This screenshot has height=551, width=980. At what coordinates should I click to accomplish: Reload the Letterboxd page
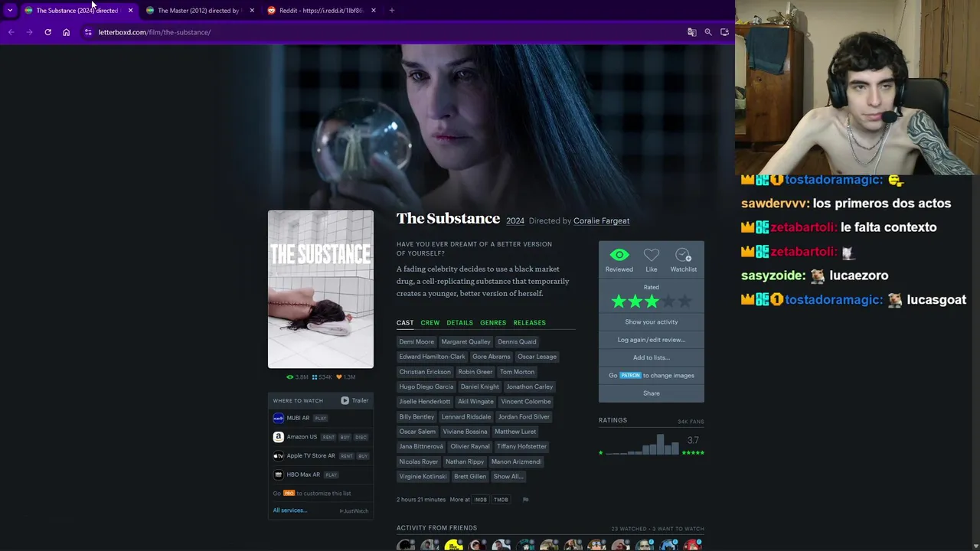pos(47,32)
